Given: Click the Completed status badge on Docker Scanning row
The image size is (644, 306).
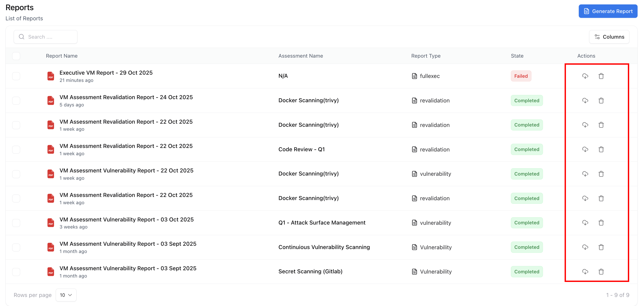Looking at the screenshot, I should pos(527,100).
